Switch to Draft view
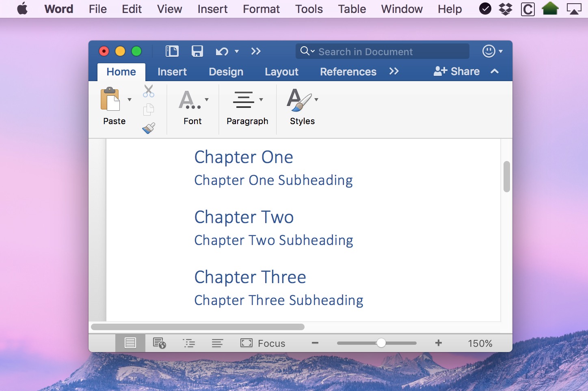This screenshot has width=588, height=391. click(x=217, y=344)
